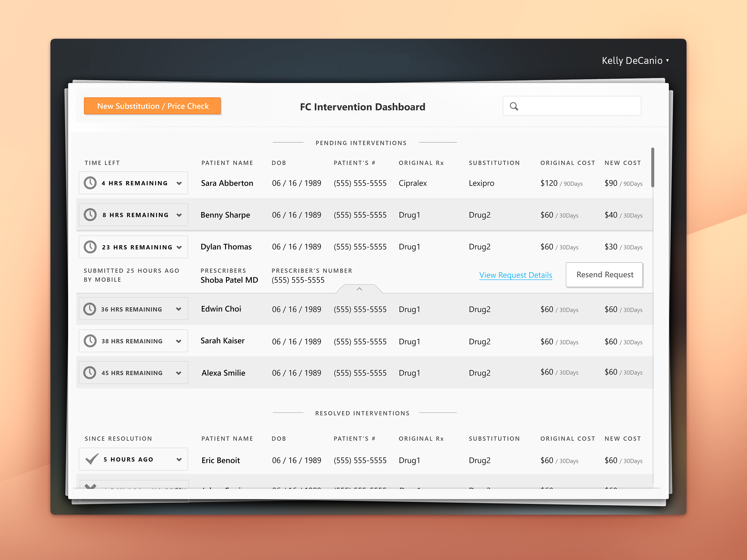Open the 5 HOURS AGO dropdown chevron
The width and height of the screenshot is (747, 560).
tap(179, 459)
